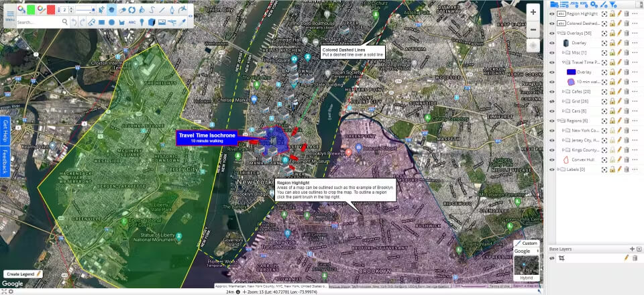Click add folder icon in layers panel

click(x=554, y=4)
